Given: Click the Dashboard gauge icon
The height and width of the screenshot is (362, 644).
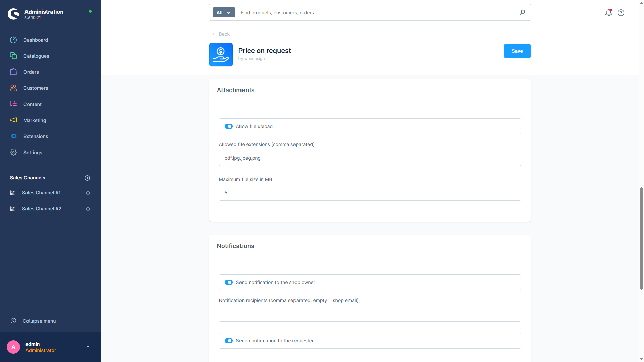Looking at the screenshot, I should (13, 40).
